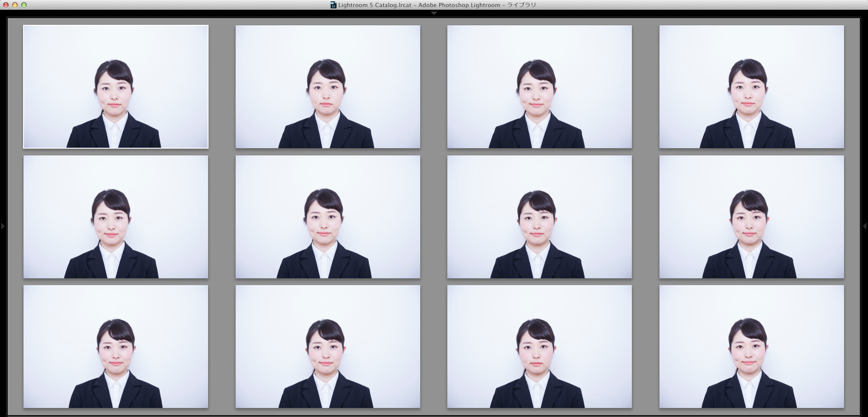Screen dimensions: 868x417
Task: Select the fourth photo in the top row
Action: (752, 87)
